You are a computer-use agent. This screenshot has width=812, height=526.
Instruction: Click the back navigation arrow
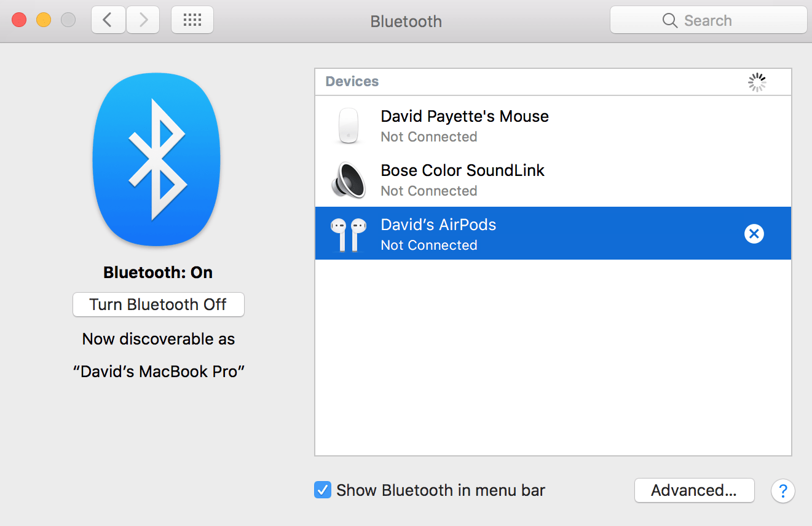point(108,20)
